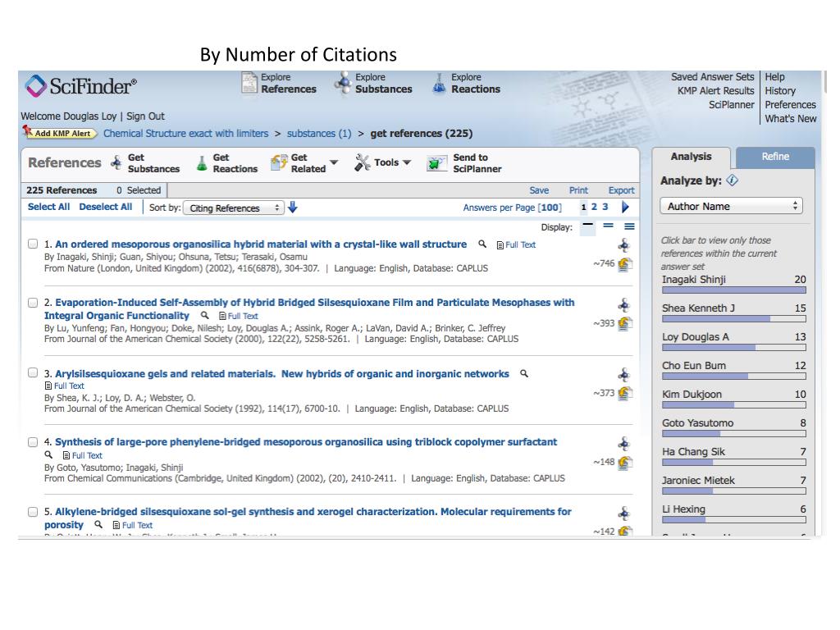Switch to Refine tab

775,157
